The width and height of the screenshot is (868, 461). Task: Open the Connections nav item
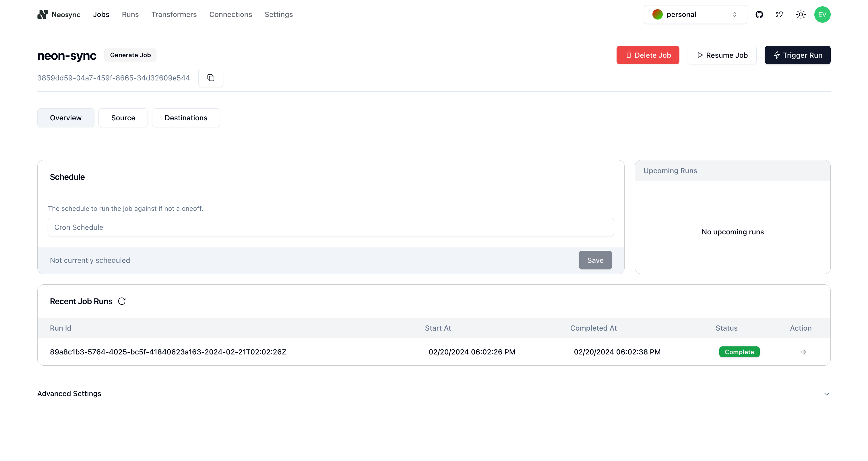[230, 14]
